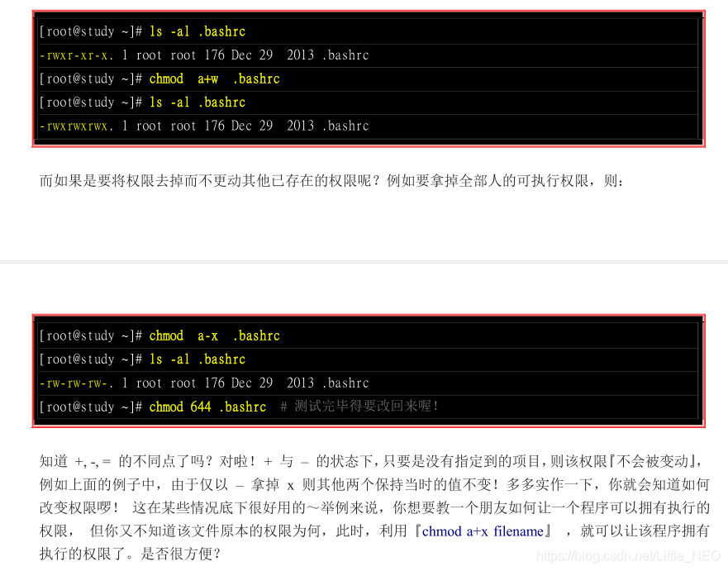Image resolution: width=728 pixels, height=571 pixels.
Task: Click the line starting '例如上面的例子中'
Action: (x=374, y=484)
